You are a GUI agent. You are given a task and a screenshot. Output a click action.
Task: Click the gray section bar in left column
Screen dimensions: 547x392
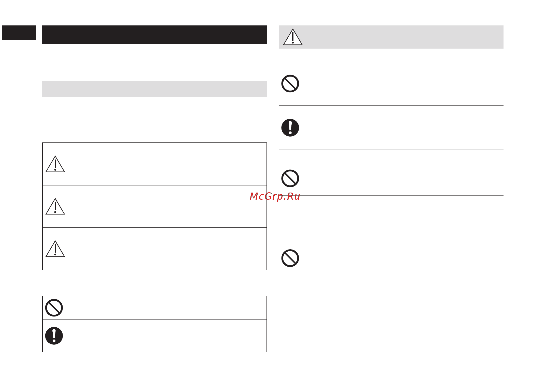tap(155, 89)
